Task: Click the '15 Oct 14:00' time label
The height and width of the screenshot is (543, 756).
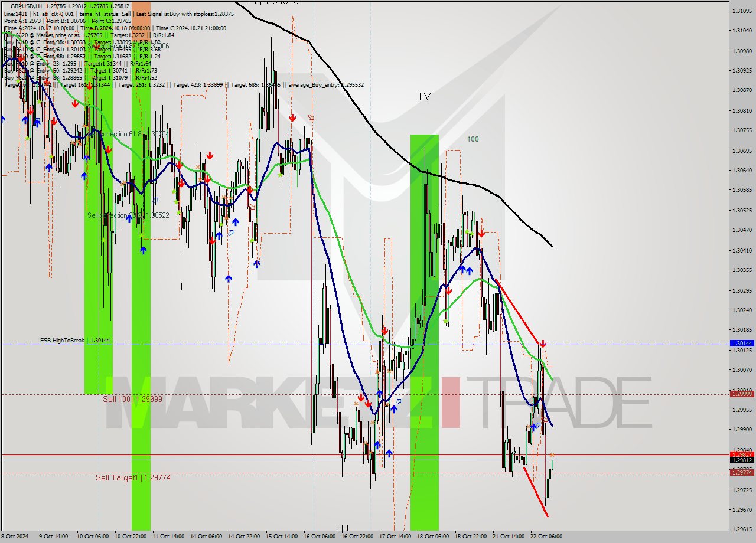Action: (282, 537)
